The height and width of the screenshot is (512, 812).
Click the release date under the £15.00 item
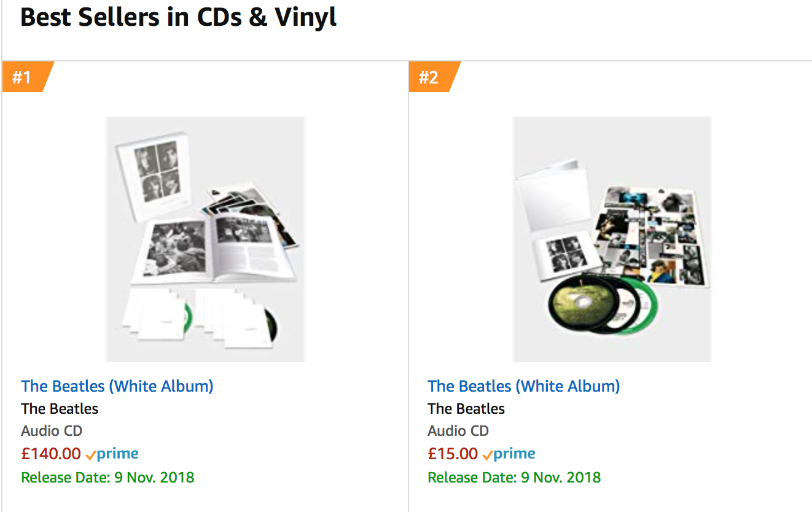[514, 478]
